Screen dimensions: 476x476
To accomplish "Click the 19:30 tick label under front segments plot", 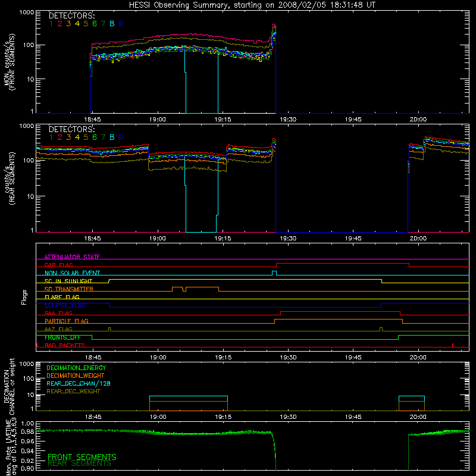I will [288, 120].
